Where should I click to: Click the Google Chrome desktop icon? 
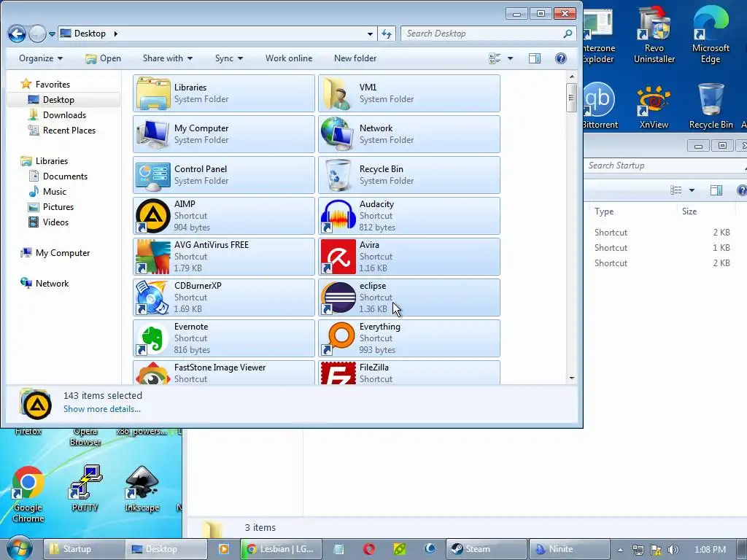tap(28, 494)
